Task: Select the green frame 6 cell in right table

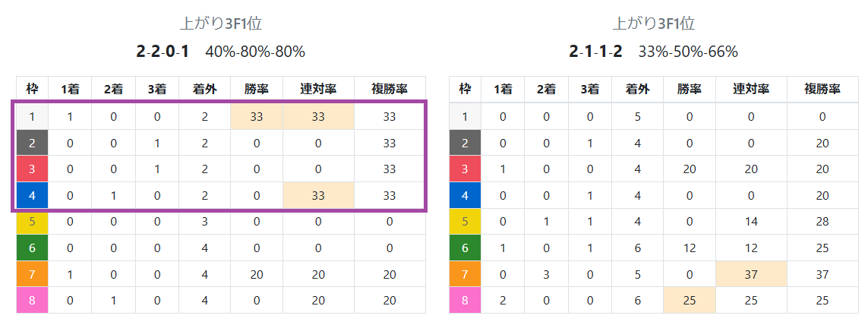Action: pos(465,248)
